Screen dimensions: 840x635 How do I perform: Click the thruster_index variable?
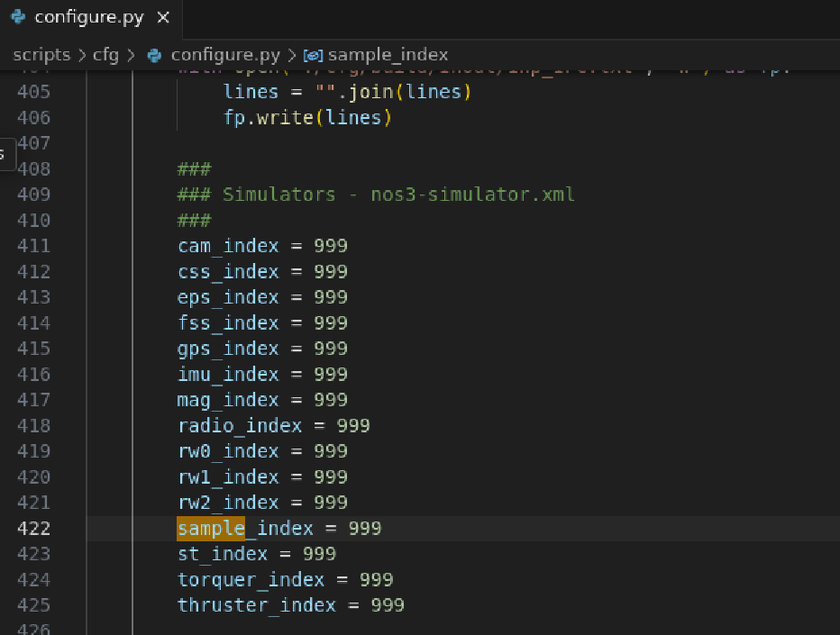(x=257, y=605)
